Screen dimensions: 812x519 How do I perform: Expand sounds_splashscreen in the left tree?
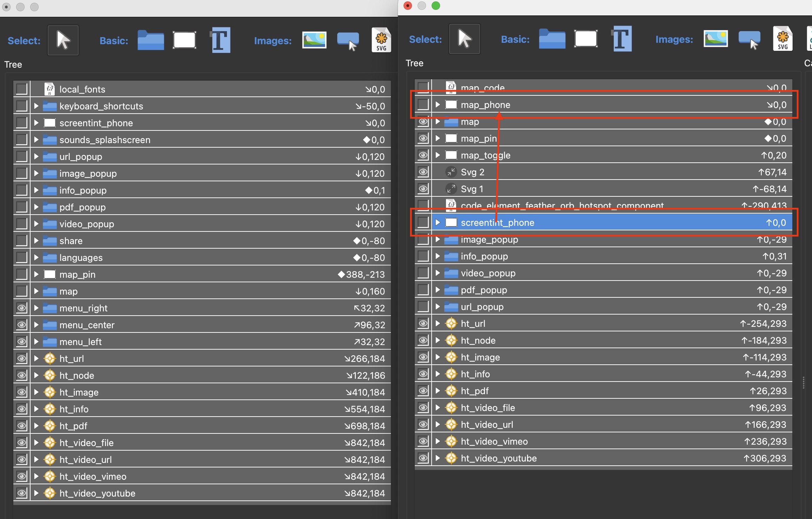(36, 140)
